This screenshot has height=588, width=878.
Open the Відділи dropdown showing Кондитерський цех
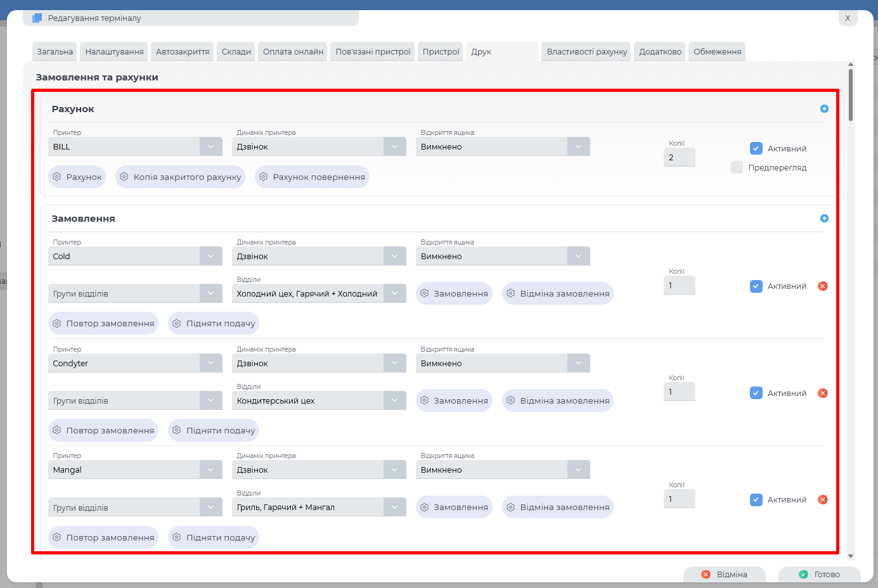[394, 401]
